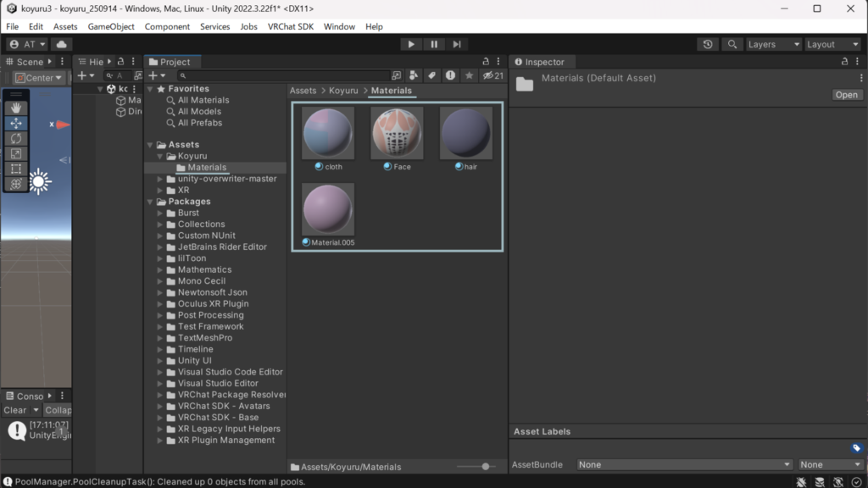Select the Rect tool in the scene toolbar
868x488 pixels.
pos(16,169)
